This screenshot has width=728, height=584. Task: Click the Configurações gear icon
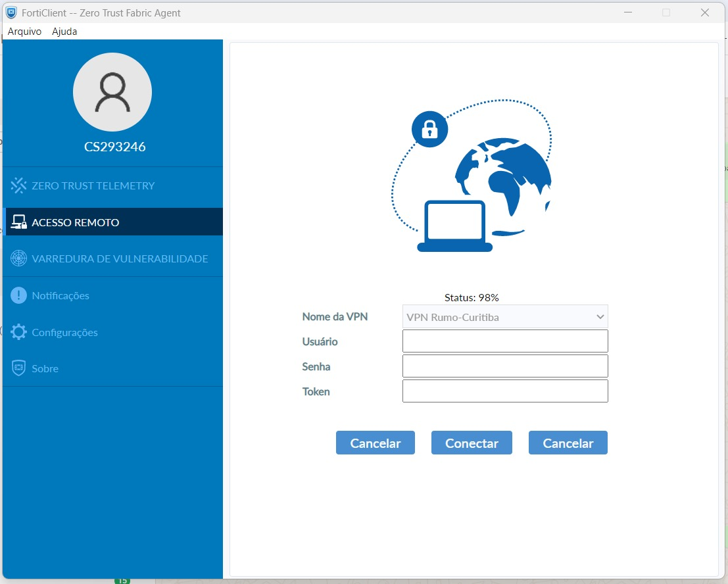(x=18, y=332)
